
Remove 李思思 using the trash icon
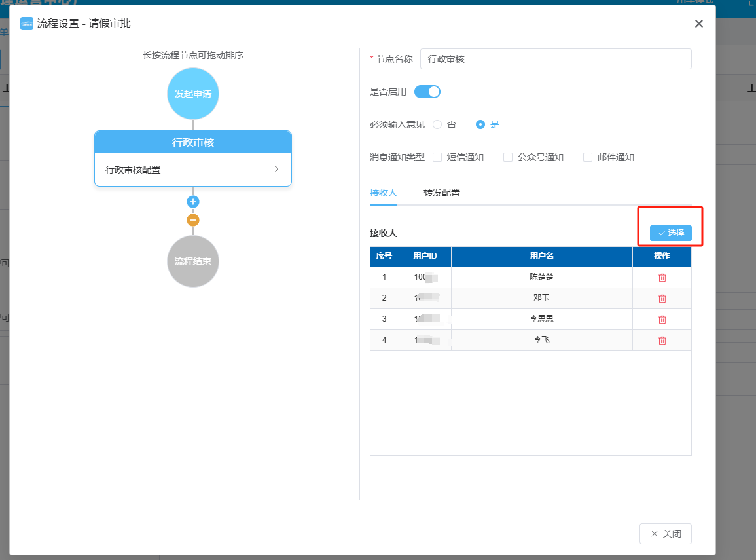tap(662, 319)
